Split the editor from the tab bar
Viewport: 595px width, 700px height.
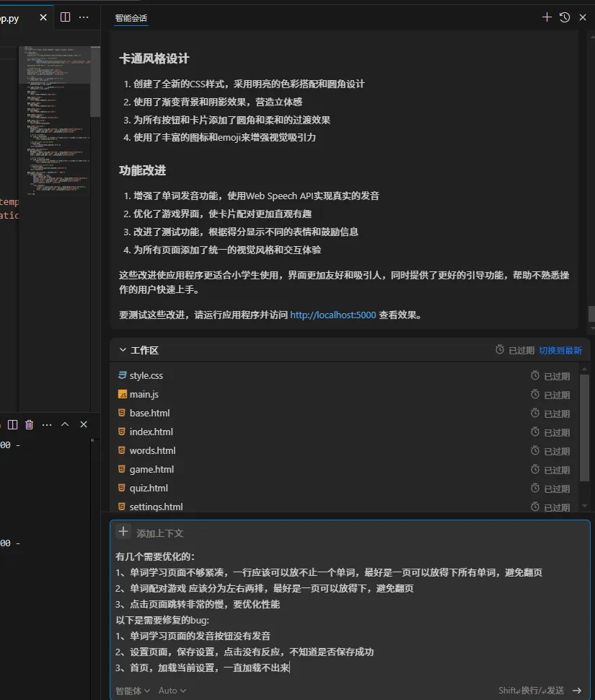63,17
